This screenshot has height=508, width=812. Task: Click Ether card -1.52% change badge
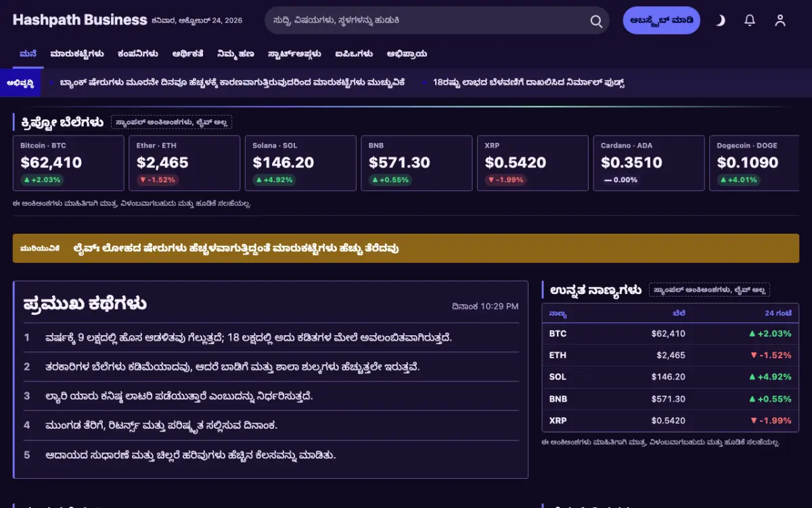(158, 180)
